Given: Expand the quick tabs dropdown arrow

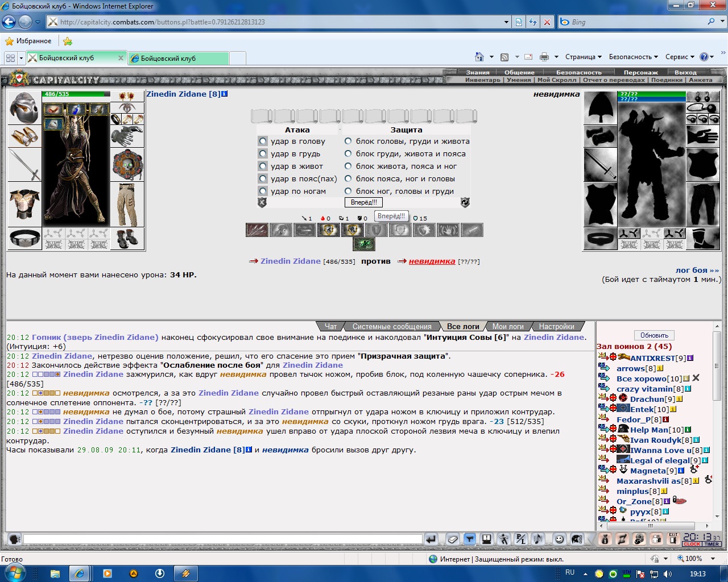Looking at the screenshot, I should [x=21, y=58].
